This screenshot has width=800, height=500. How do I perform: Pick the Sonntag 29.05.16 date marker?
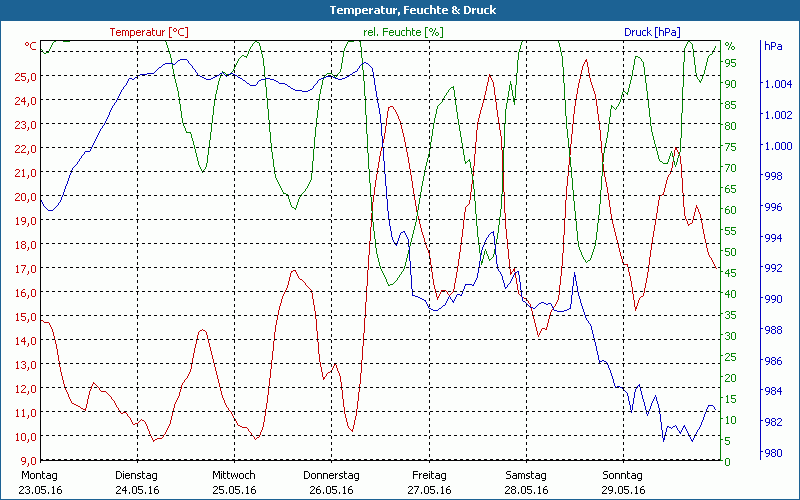[622, 482]
